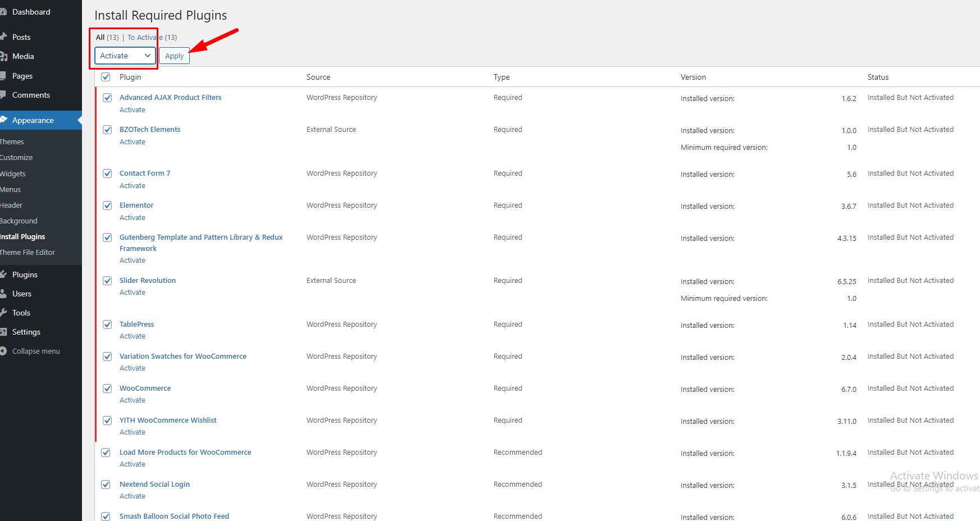The width and height of the screenshot is (980, 521).
Task: Open Smash Balloon Social Photo Feed link
Action: pyautogui.click(x=174, y=517)
